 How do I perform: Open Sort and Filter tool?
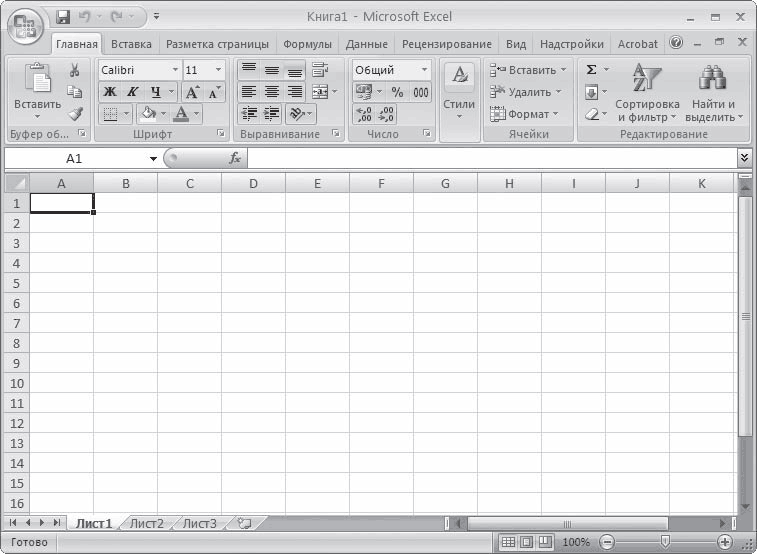click(647, 93)
